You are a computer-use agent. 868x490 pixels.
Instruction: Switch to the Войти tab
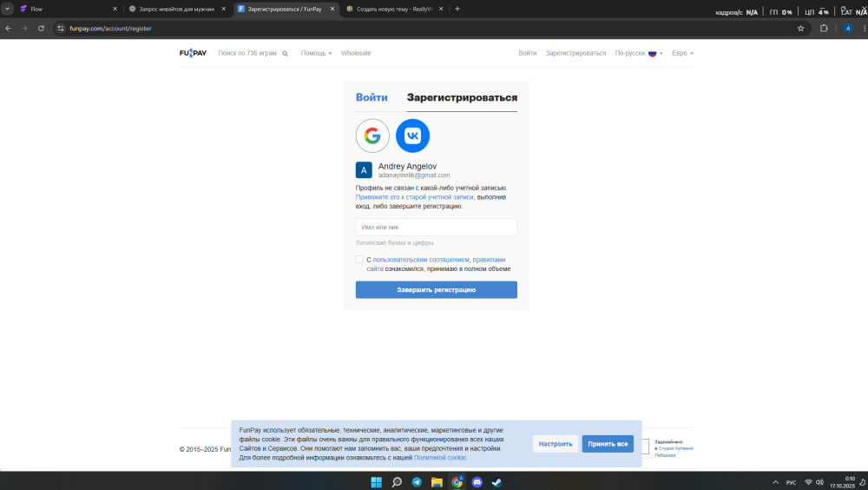[x=372, y=97]
